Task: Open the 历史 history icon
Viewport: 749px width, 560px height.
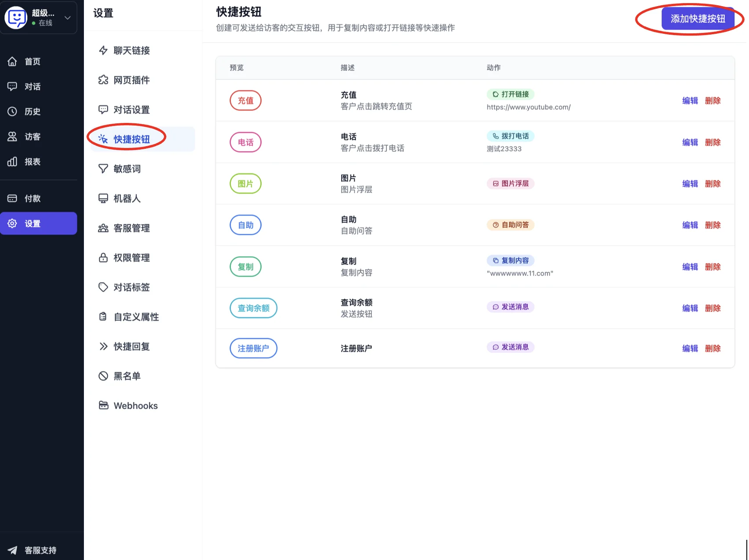Action: (x=12, y=111)
